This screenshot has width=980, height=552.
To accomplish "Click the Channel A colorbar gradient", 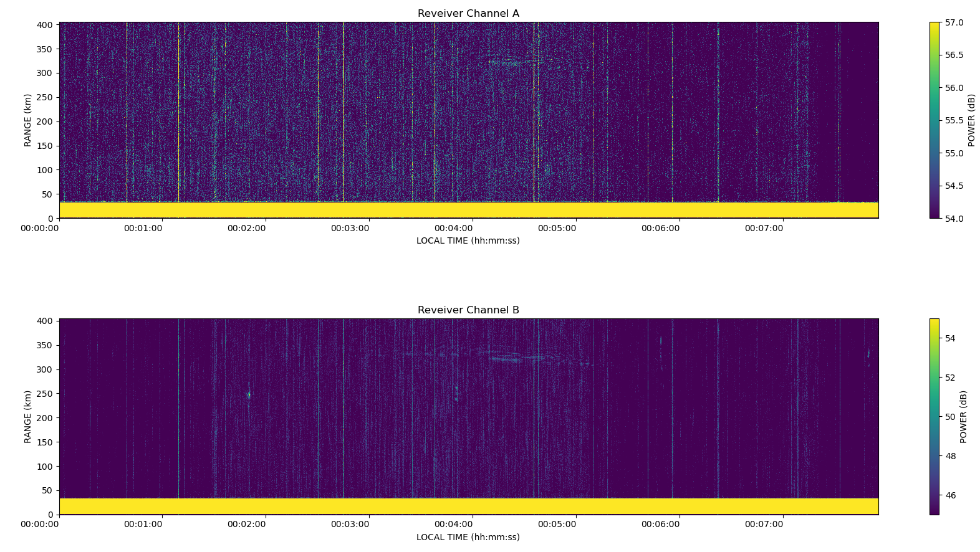I will point(934,120).
